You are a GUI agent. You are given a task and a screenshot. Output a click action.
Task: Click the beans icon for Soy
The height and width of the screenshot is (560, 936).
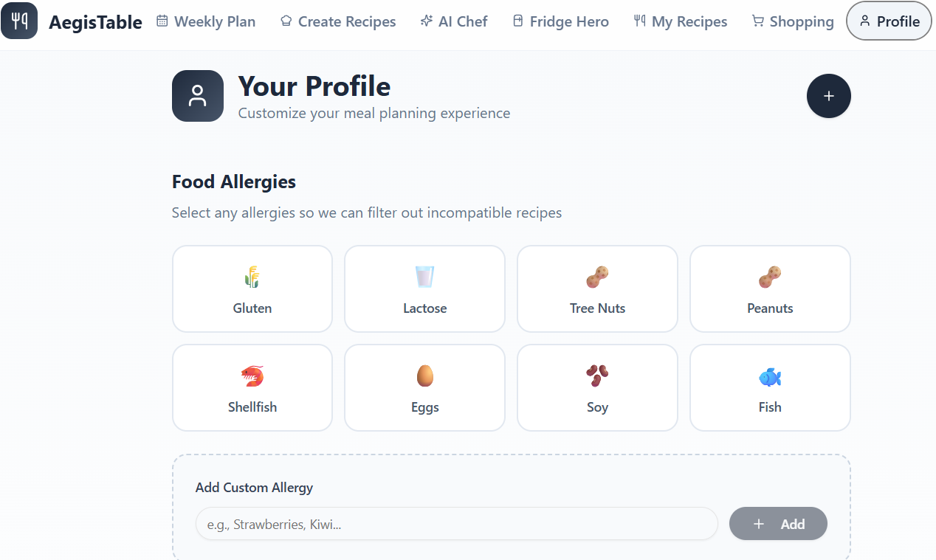point(597,376)
